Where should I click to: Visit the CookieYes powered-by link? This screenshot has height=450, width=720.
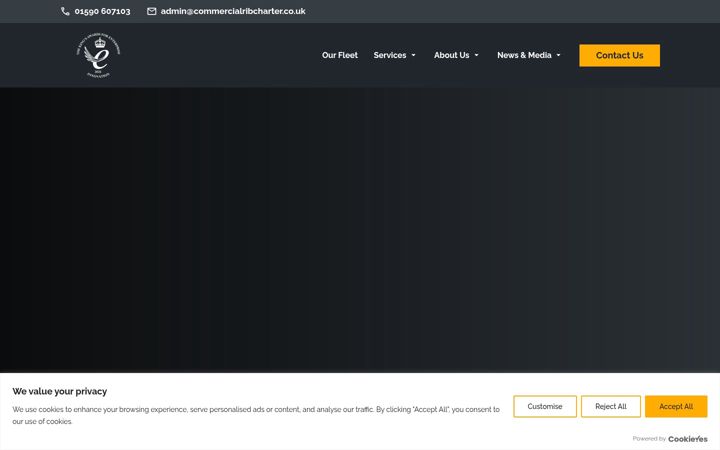(x=687, y=439)
